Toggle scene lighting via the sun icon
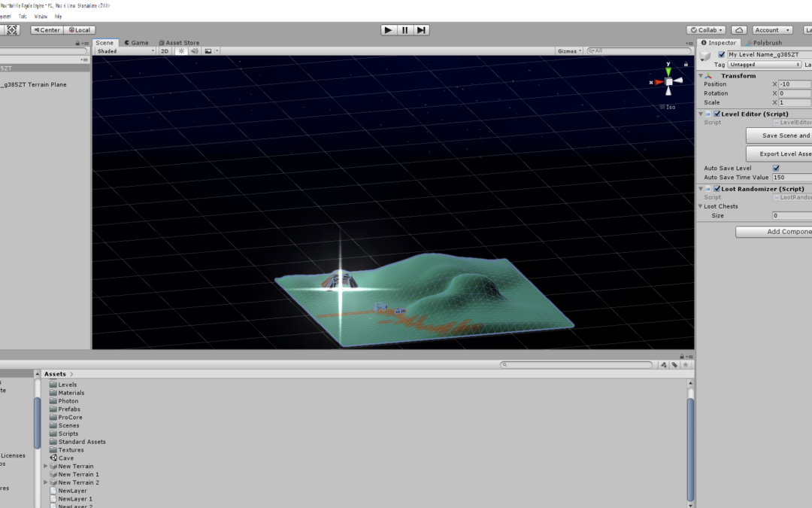 pyautogui.click(x=181, y=51)
